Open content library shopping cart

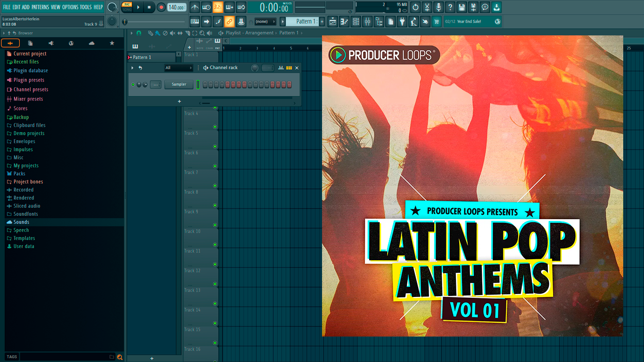tap(437, 21)
